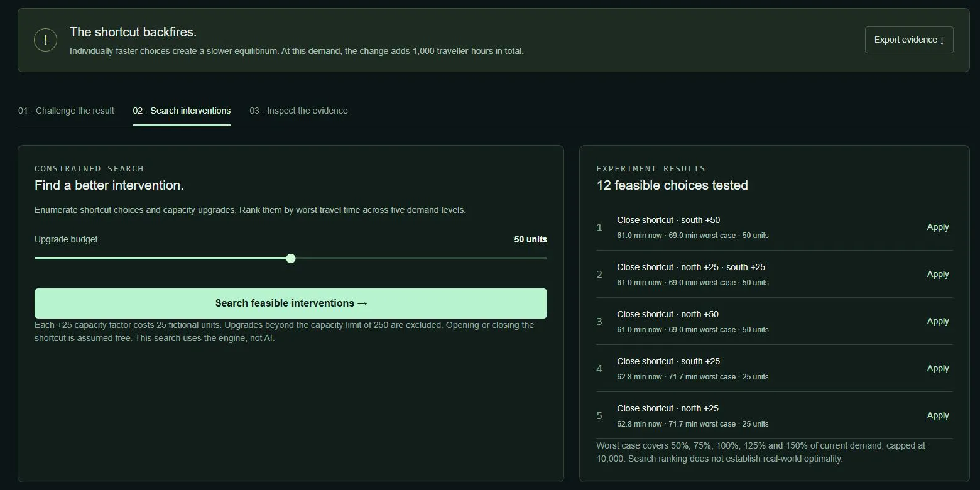980x490 pixels.
Task: Click the warning exclamation icon in banner
Action: 45,40
